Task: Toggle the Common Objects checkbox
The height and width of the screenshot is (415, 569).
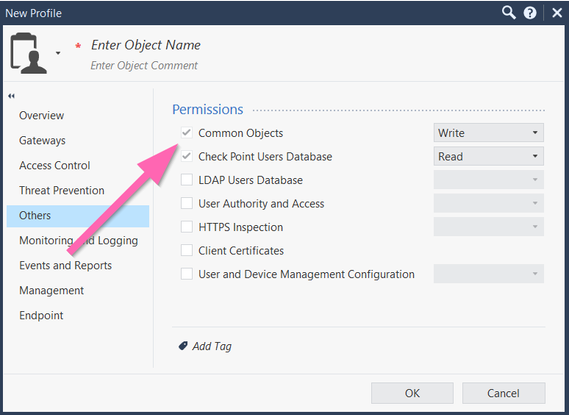Action: tap(187, 133)
